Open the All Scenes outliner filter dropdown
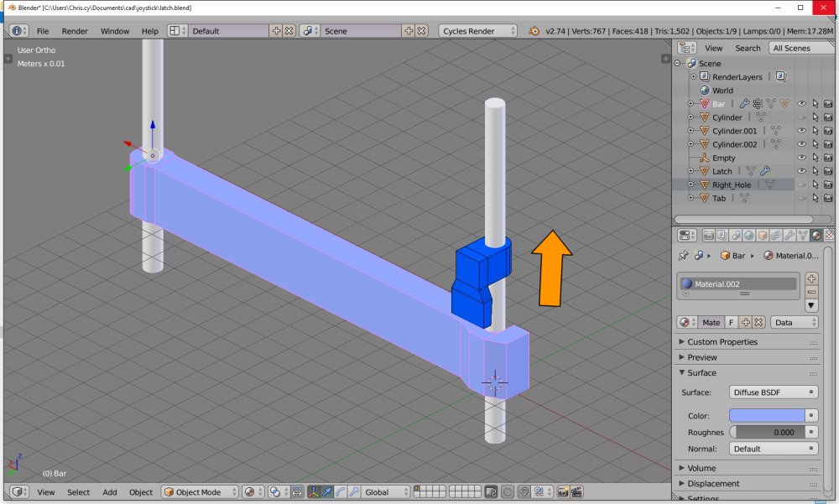This screenshot has height=504, width=839. click(800, 48)
